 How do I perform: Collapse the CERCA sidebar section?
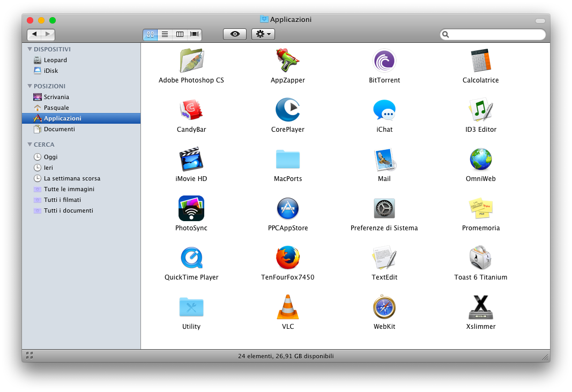pyautogui.click(x=30, y=144)
